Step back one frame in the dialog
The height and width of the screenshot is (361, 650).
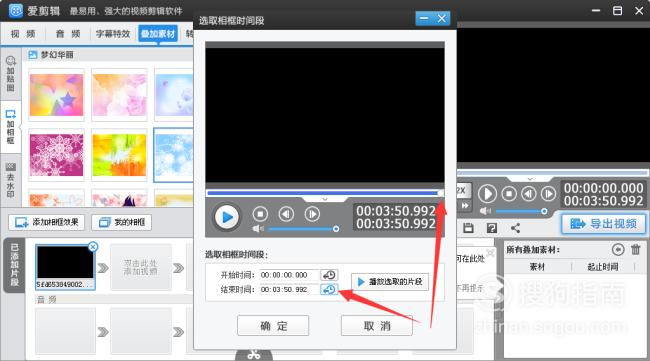point(286,214)
